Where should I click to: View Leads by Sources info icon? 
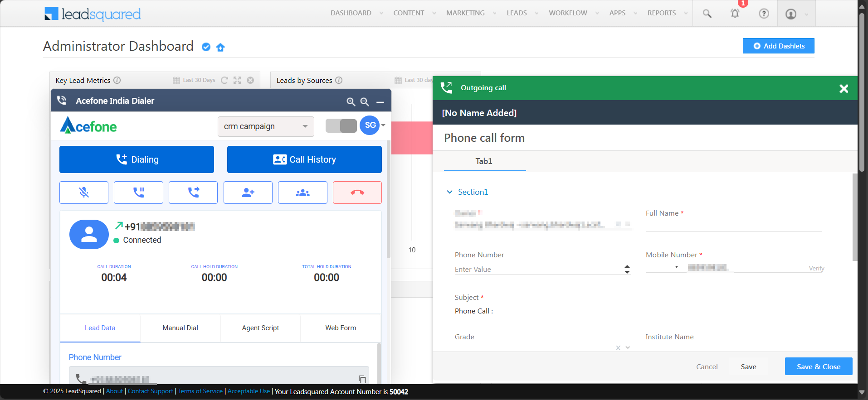tap(339, 80)
